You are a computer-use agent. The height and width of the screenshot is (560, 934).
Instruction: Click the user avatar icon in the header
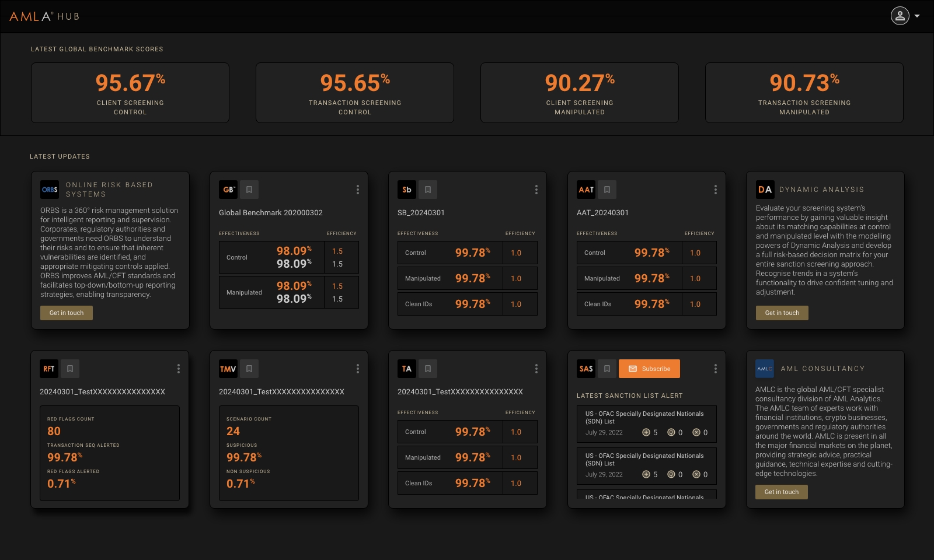[901, 16]
